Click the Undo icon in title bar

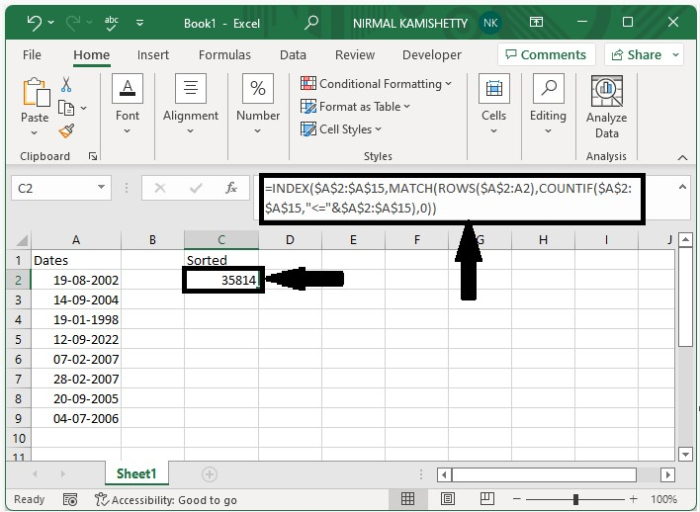34,22
